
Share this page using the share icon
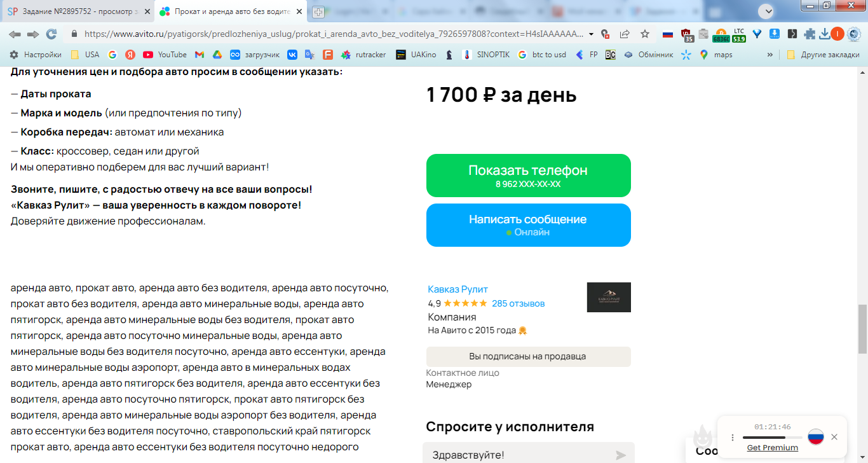(625, 34)
